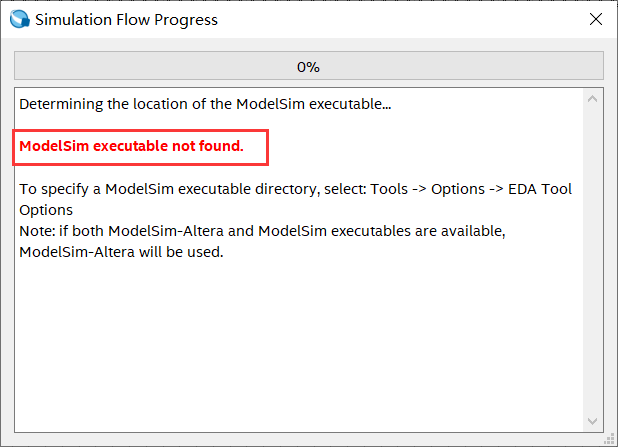Close the Simulation Flow Progress dialog
This screenshot has width=618, height=447.
[595, 19]
